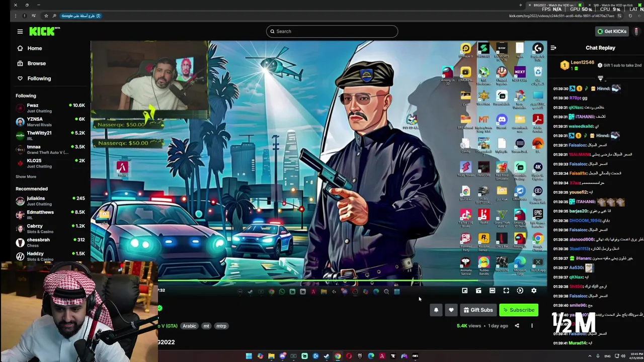The height and width of the screenshot is (362, 644).
Task: Open tmnaa channel in Following list
Action: point(50,149)
